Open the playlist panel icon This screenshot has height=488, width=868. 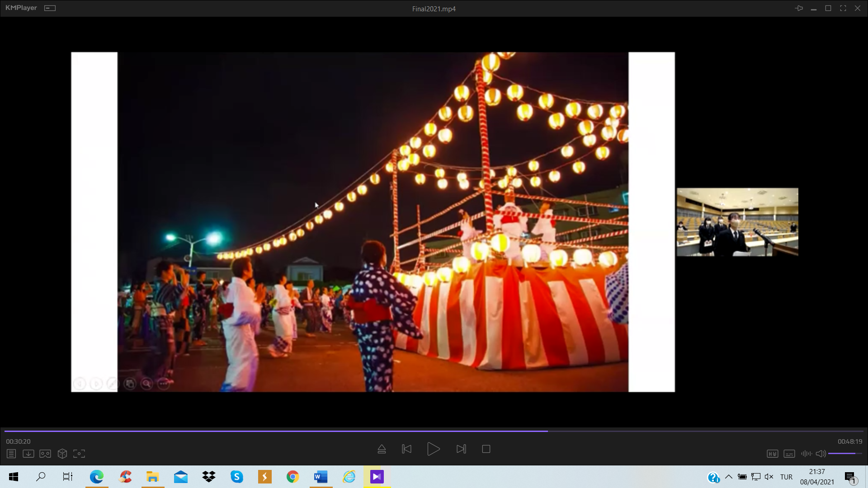[11, 454]
